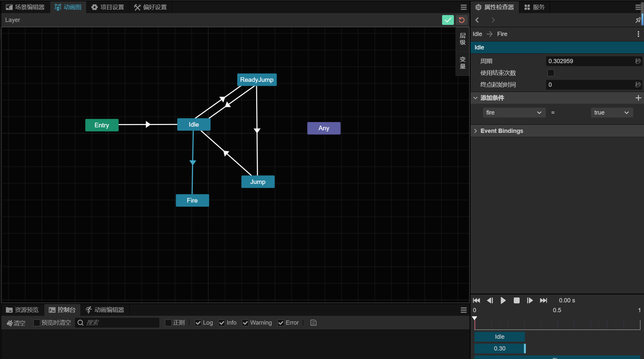Toggle the Log filter checkbox

coord(198,323)
